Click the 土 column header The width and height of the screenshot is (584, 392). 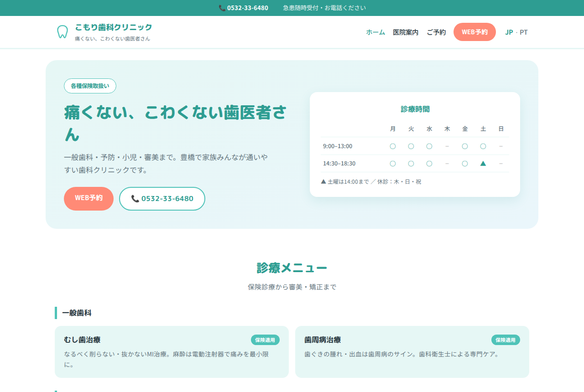pos(483,129)
